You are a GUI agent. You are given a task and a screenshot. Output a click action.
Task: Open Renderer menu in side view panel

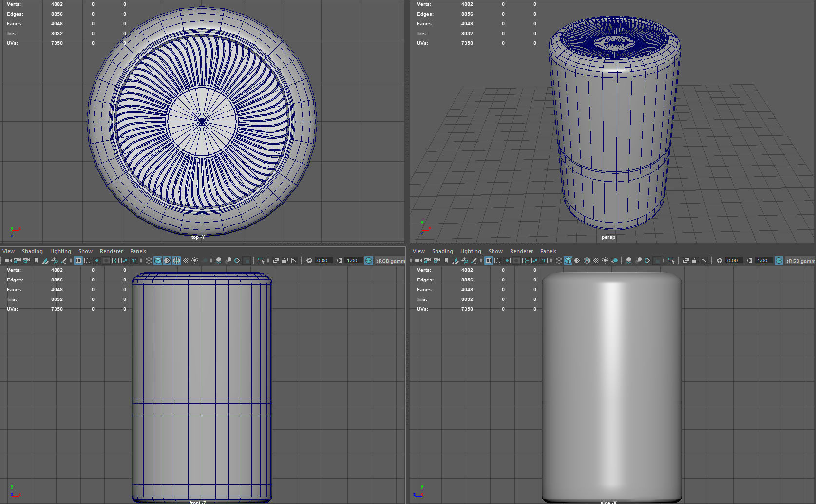[x=521, y=251]
